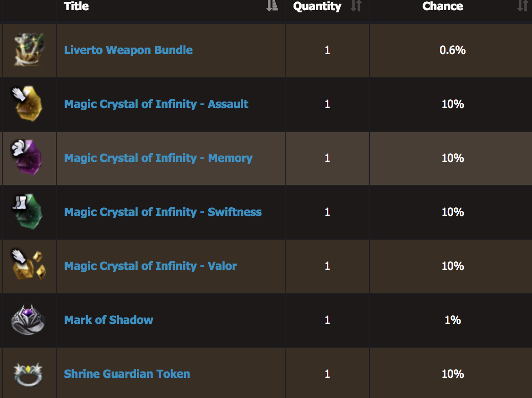Click the Mark of Shadow ring icon

[28, 320]
